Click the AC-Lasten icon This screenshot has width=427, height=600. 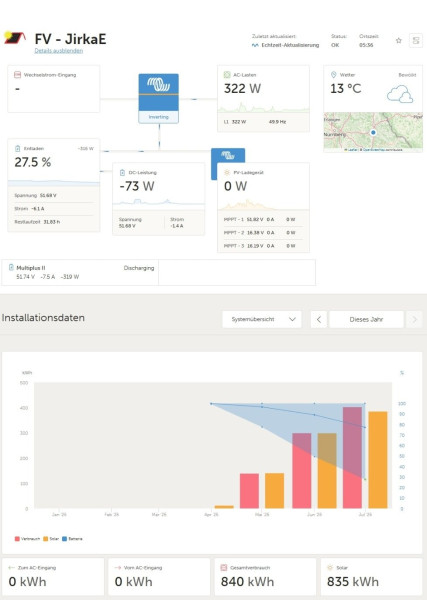point(227,75)
